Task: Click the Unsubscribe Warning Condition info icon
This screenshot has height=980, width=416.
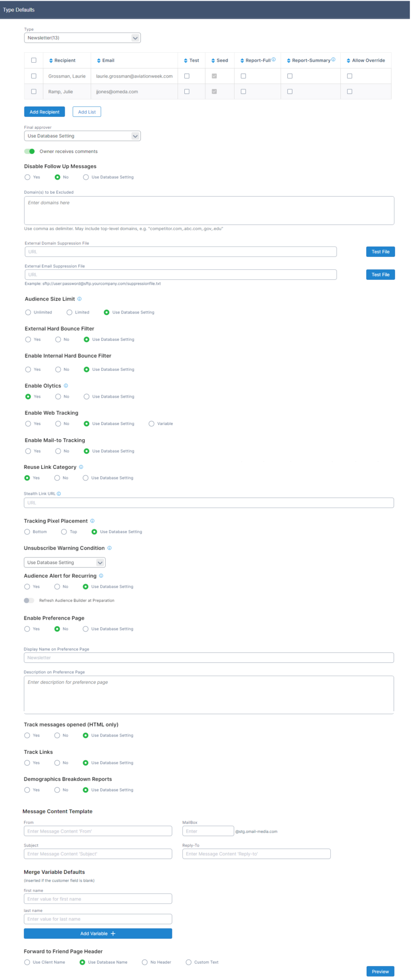Action: [109, 548]
